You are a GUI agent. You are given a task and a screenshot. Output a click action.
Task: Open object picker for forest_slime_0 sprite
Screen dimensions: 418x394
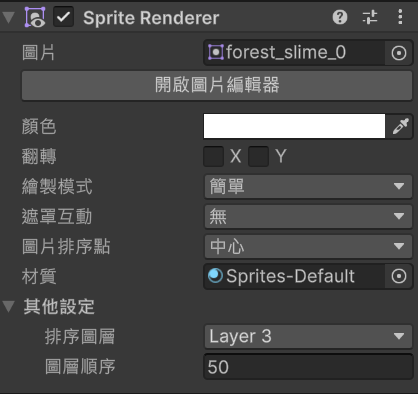coord(399,53)
